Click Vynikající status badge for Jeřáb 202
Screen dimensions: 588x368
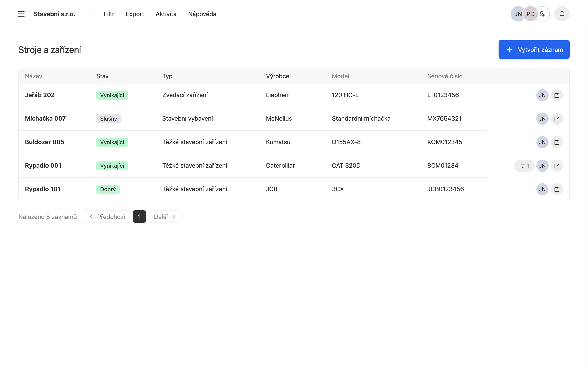pyautogui.click(x=112, y=95)
